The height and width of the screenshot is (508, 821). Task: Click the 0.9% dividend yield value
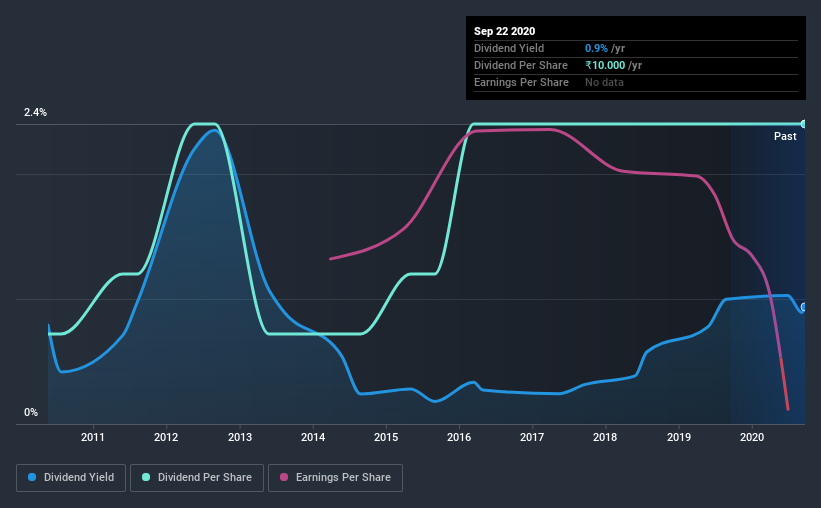point(596,48)
